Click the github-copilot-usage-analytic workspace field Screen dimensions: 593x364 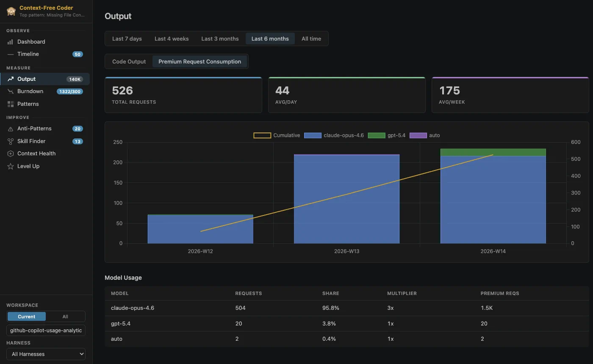click(46, 331)
